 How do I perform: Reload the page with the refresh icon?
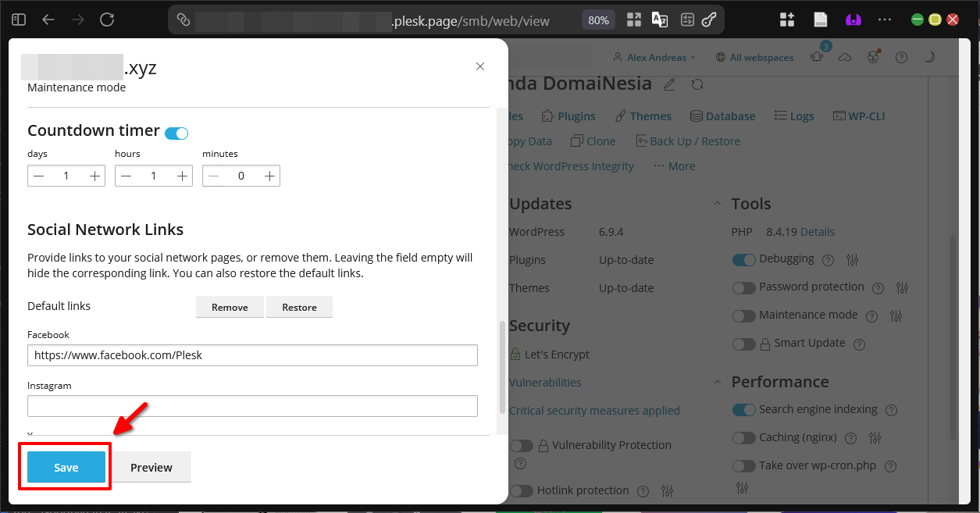(108, 20)
